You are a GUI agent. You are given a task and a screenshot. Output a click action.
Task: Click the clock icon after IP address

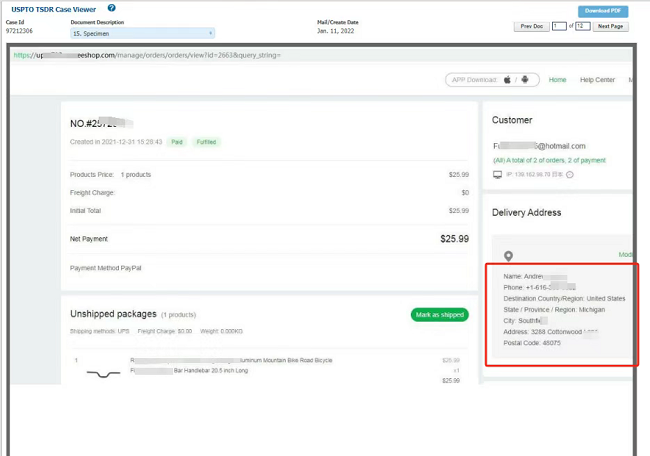570,175
